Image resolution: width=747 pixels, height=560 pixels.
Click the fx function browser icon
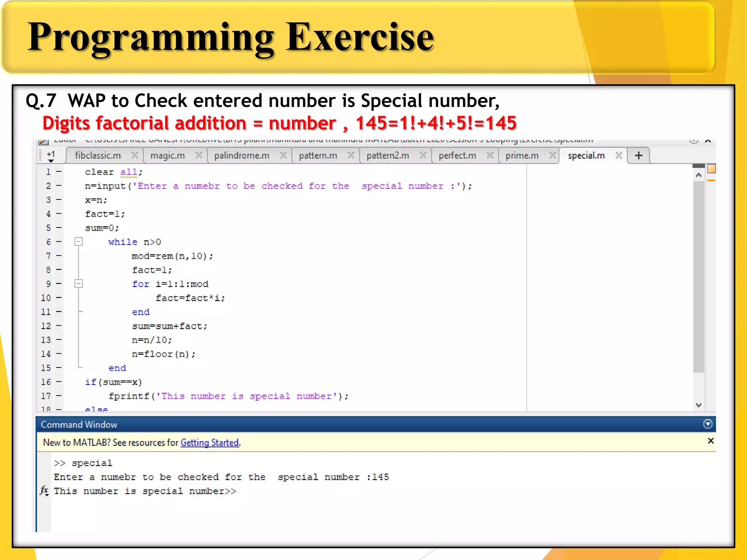[44, 490]
